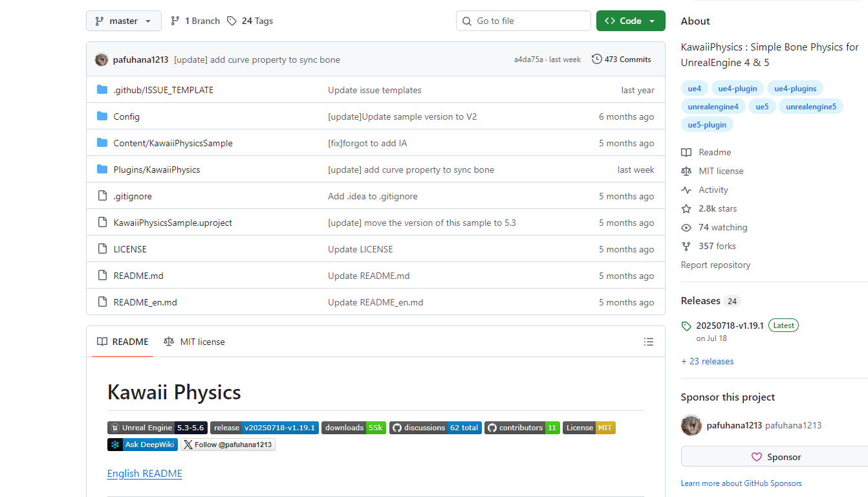Open the Plugins/KawaiiPhysics folder name

157,170
